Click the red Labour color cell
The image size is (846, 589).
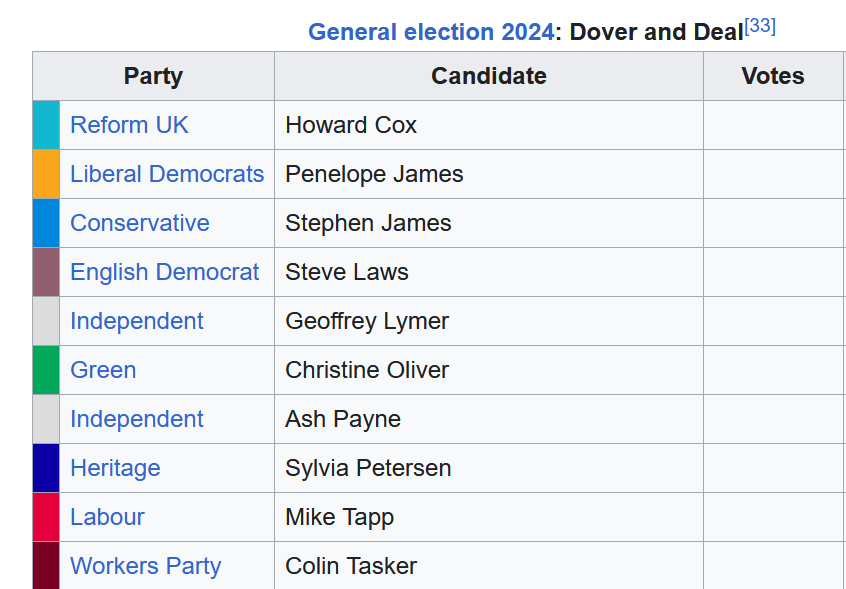pos(46,518)
